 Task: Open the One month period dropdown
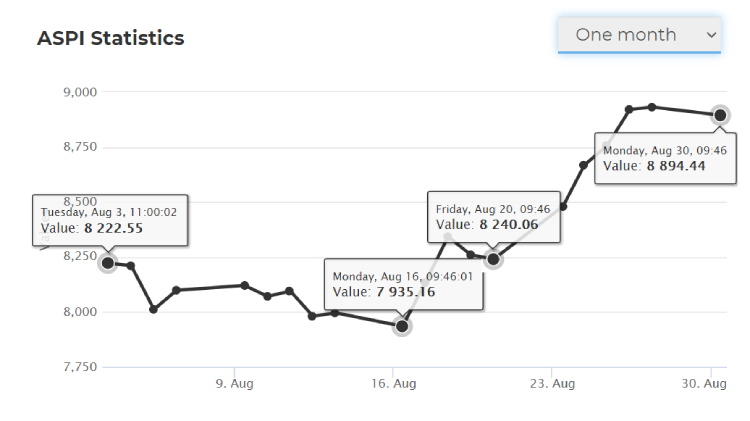click(x=639, y=35)
